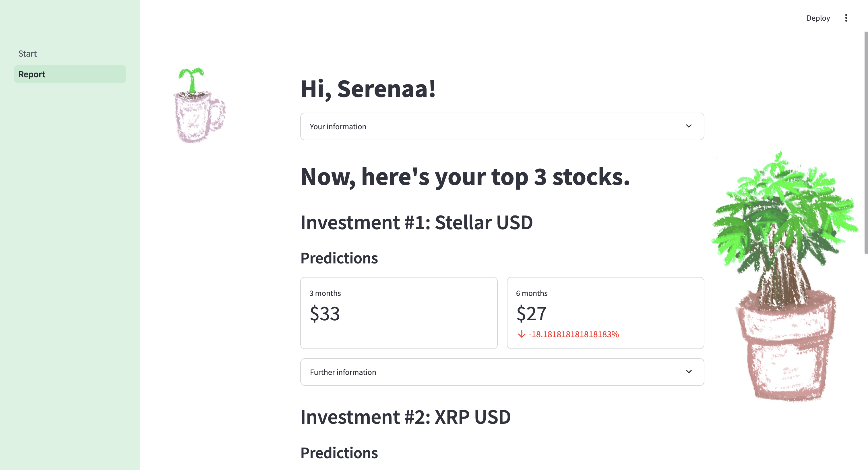Expand the Your information section
This screenshot has height=470, width=868.
tap(338, 126)
